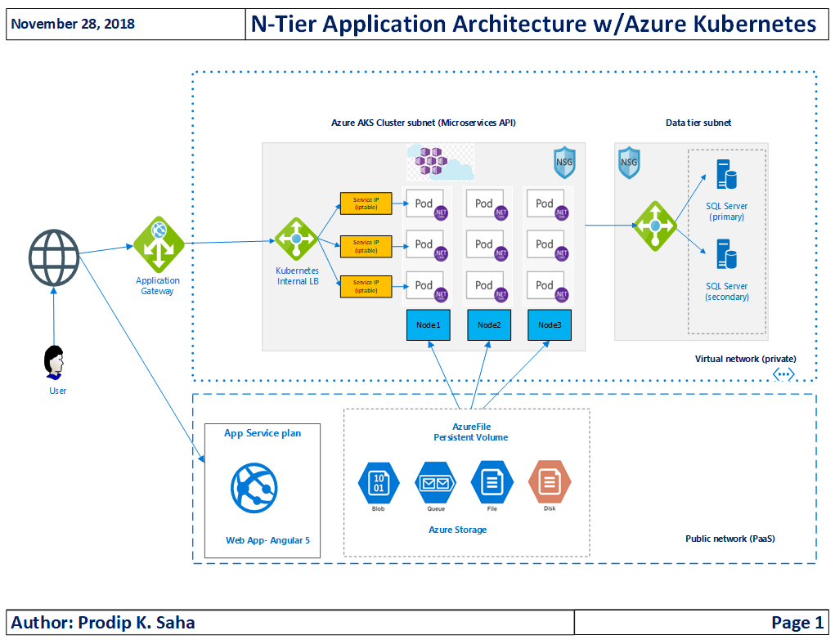Click the Queue storage hexagon icon
The height and width of the screenshot is (644, 835).
[x=436, y=483]
